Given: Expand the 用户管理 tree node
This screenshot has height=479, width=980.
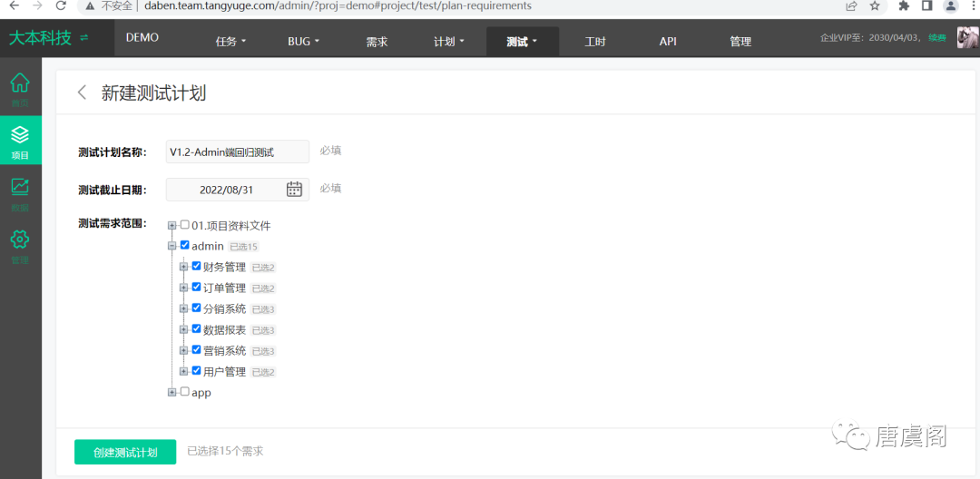Looking at the screenshot, I should [183, 372].
